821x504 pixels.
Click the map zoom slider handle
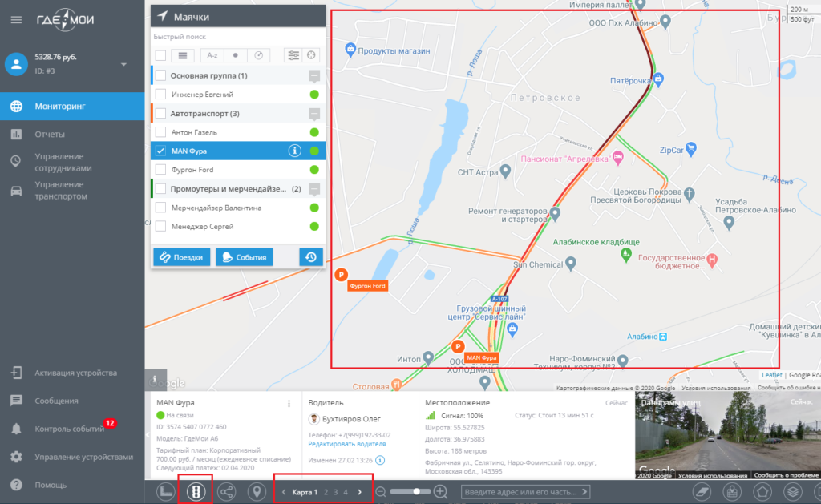click(x=416, y=491)
